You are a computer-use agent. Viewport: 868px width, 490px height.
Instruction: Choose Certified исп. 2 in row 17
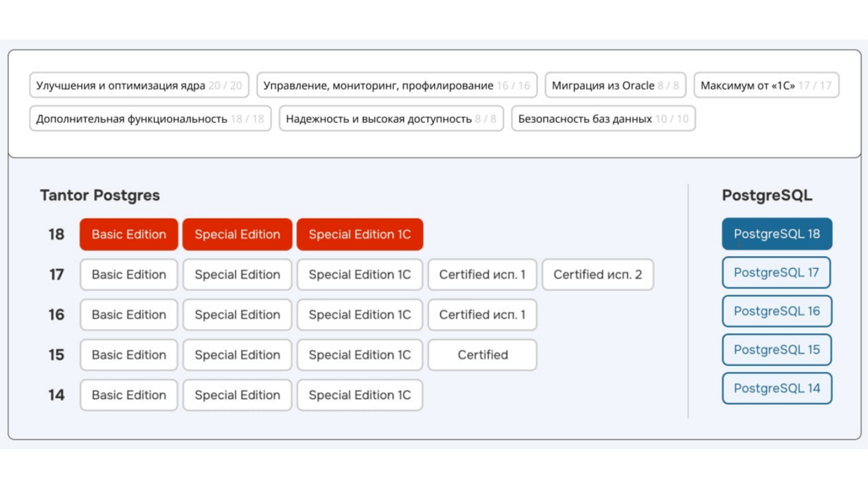(598, 275)
